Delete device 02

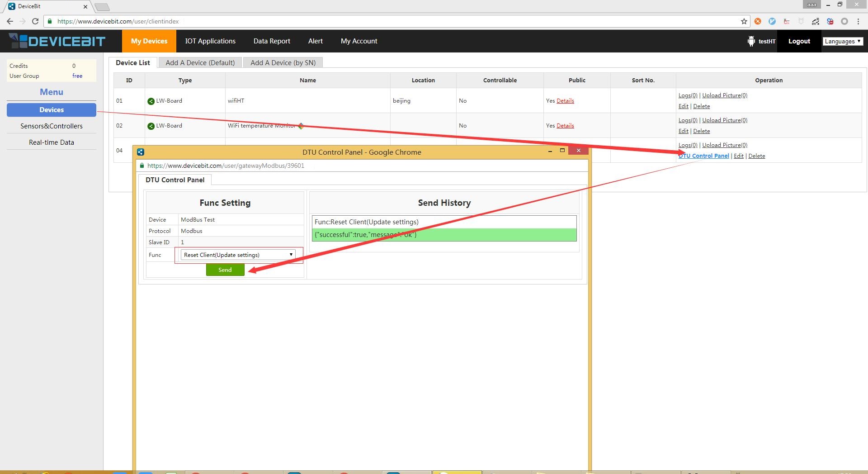[701, 131]
